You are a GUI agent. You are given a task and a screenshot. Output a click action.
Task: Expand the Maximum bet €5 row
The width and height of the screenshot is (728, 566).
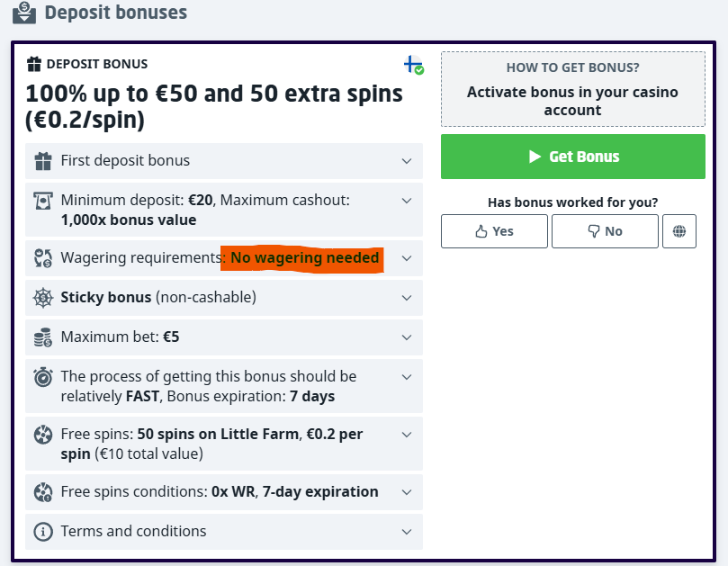pyautogui.click(x=406, y=337)
